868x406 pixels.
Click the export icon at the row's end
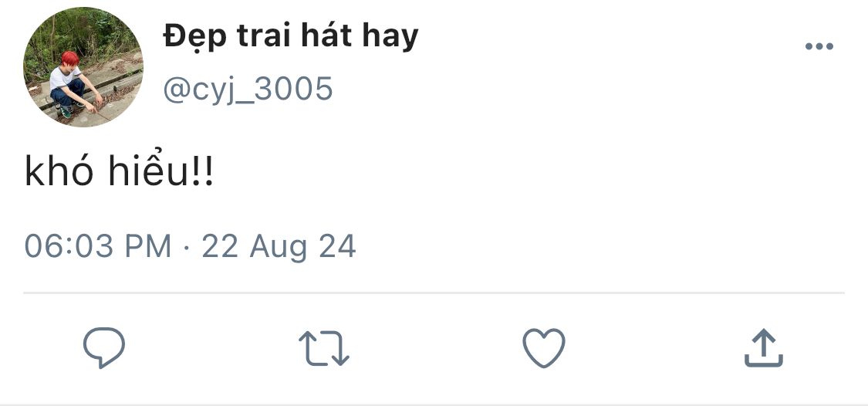click(763, 348)
